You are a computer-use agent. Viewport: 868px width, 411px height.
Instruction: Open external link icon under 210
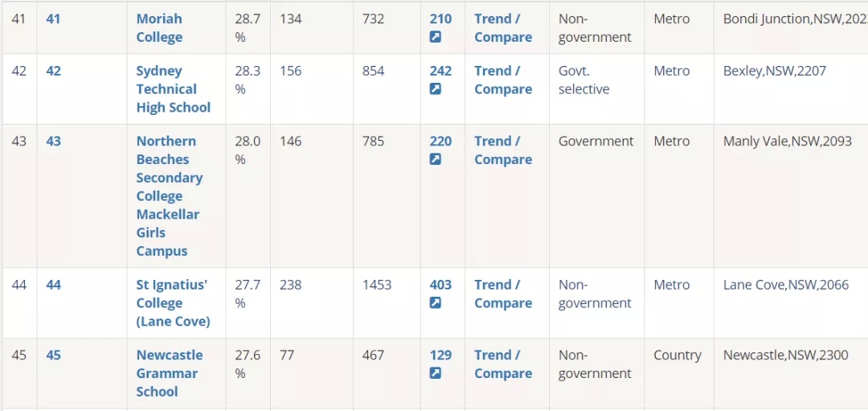pyautogui.click(x=436, y=37)
